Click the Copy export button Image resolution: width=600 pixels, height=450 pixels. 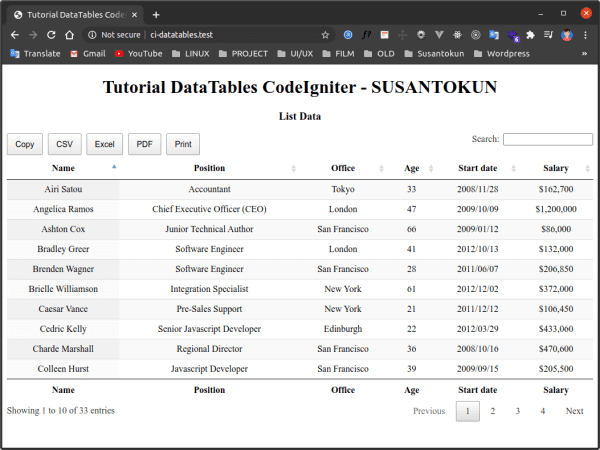pyautogui.click(x=25, y=144)
